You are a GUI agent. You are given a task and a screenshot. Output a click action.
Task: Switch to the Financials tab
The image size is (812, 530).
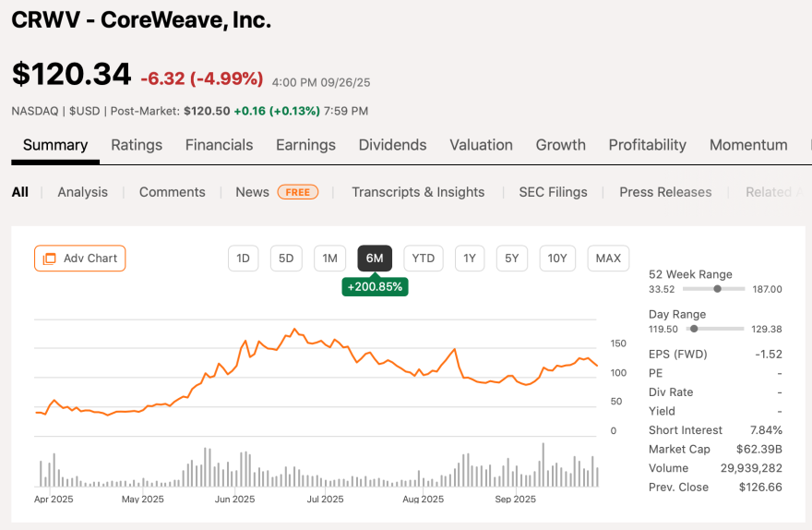219,145
